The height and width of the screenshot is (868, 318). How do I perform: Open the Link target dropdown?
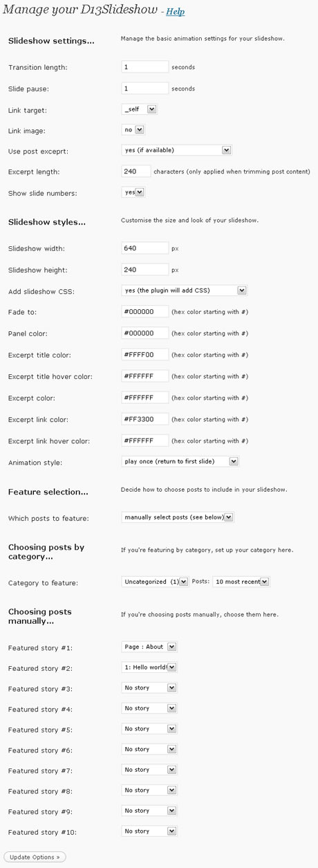pyautogui.click(x=139, y=109)
